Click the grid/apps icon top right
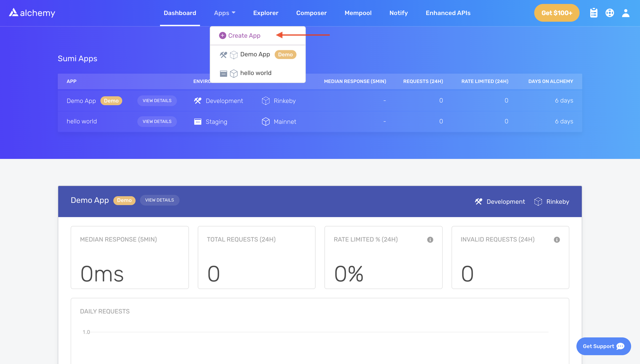 click(594, 13)
